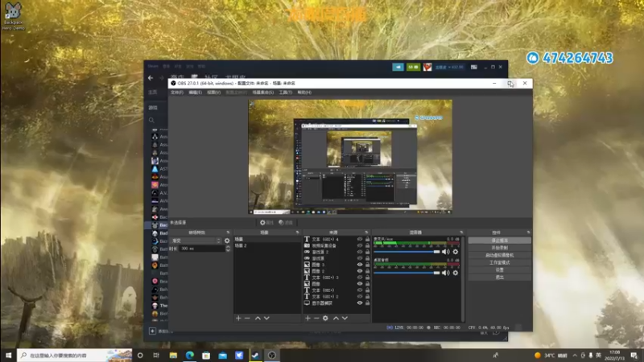Open Steam announcements megaphone icon
Viewport: 644px width, 362px height.
click(398, 67)
